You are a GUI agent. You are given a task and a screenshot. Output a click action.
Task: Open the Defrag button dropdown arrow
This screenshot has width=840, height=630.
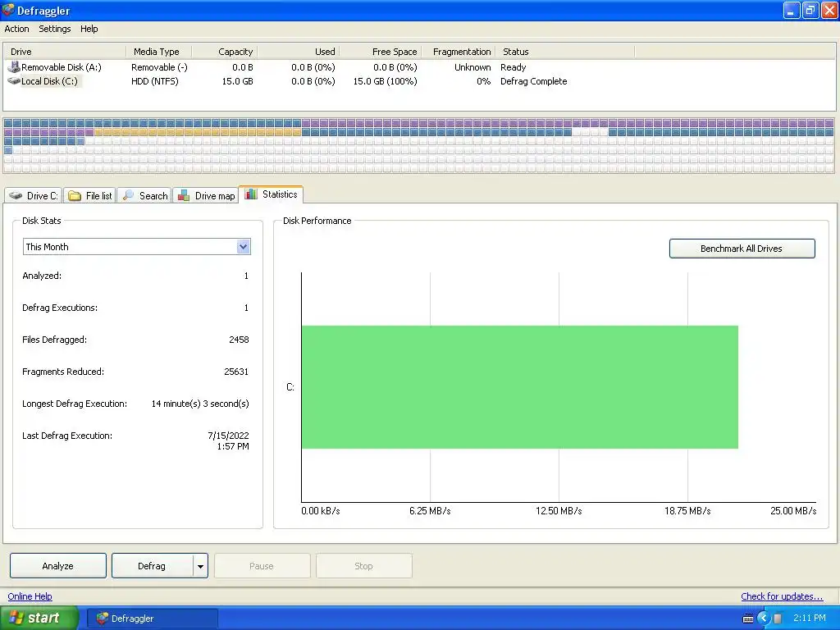(200, 566)
